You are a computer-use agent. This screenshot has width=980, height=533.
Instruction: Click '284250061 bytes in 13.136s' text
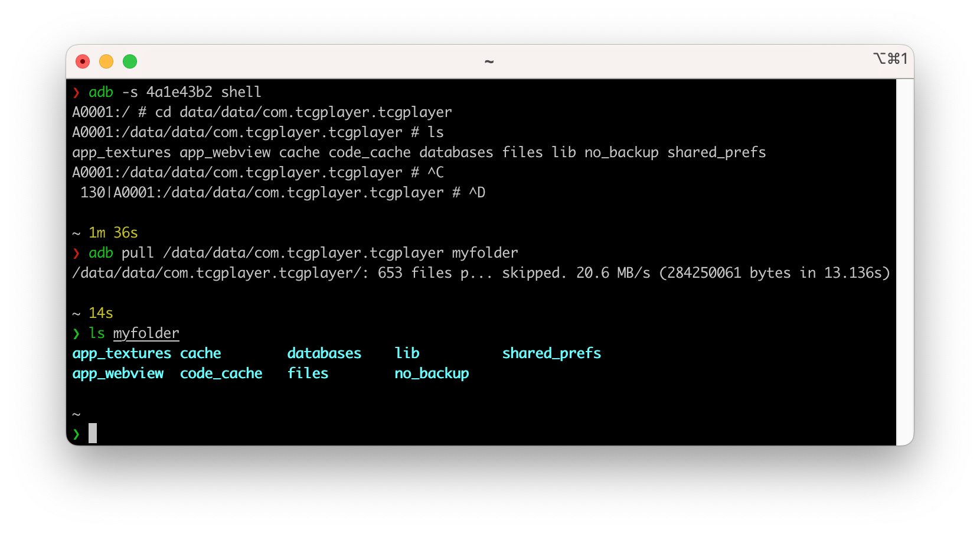[x=774, y=273]
